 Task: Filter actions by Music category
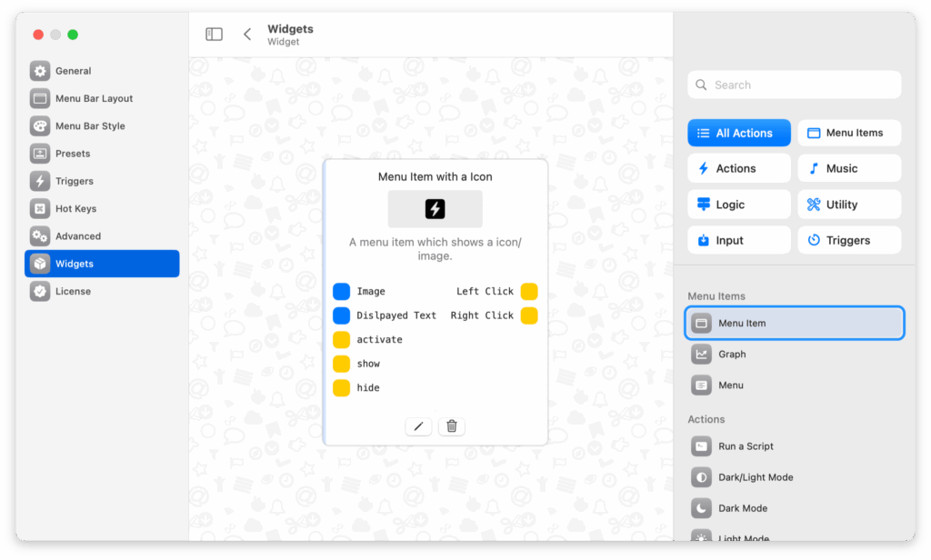[x=849, y=168]
